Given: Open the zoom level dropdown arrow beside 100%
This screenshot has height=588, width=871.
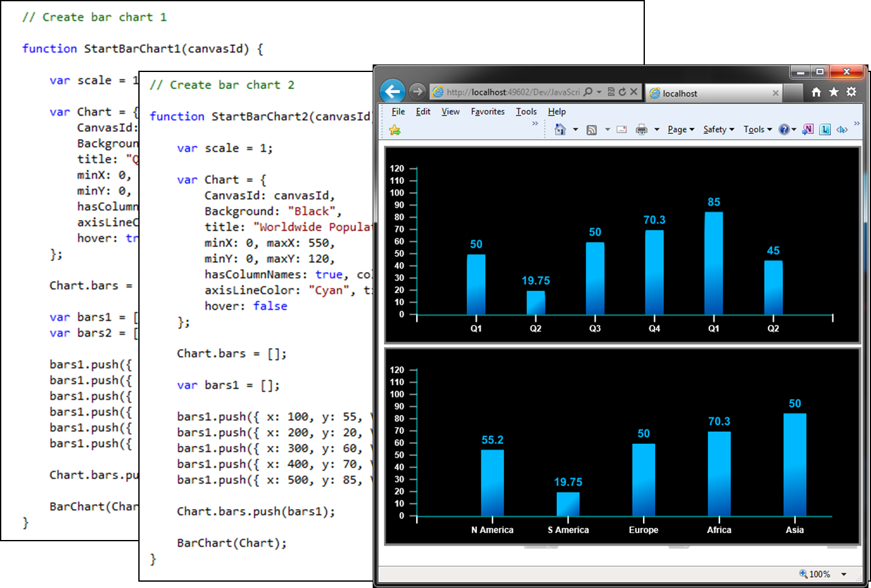Looking at the screenshot, I should 844,574.
